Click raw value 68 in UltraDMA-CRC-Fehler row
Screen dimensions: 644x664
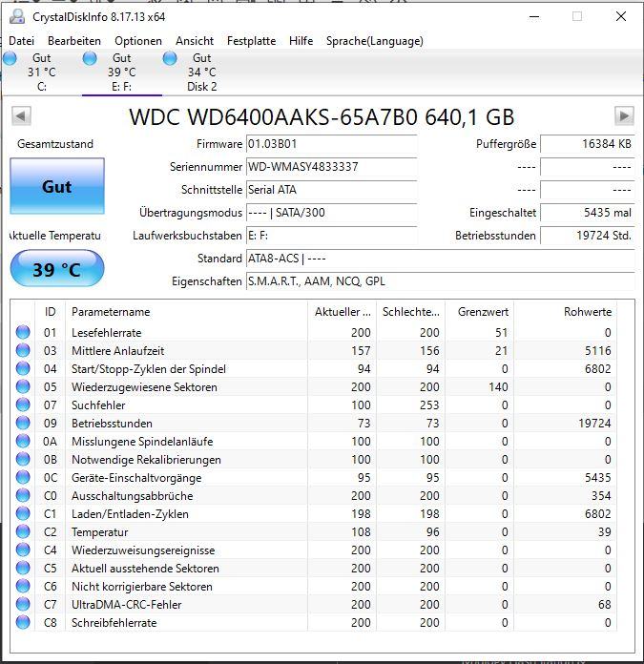tap(605, 605)
